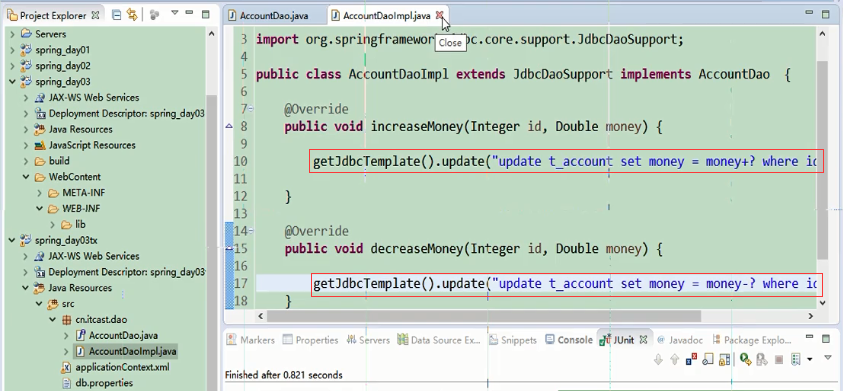
Task: Click the Select Working Set icon in Project Explorer
Action: click(x=155, y=15)
